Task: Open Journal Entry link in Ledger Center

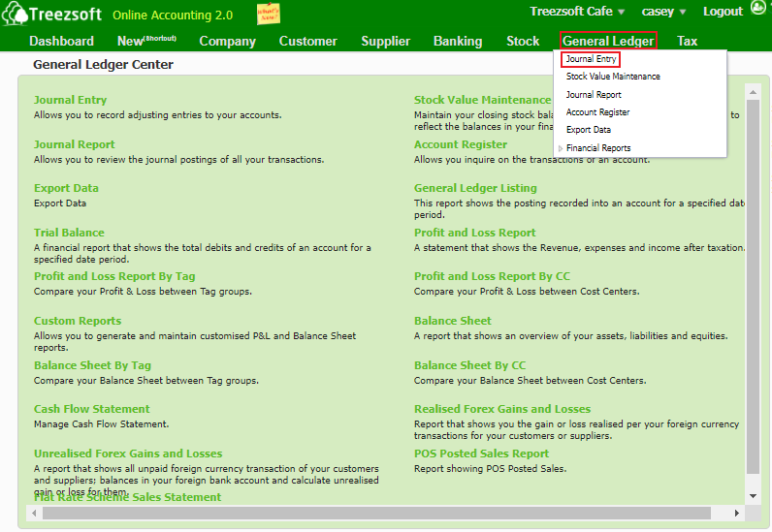Action: (71, 100)
